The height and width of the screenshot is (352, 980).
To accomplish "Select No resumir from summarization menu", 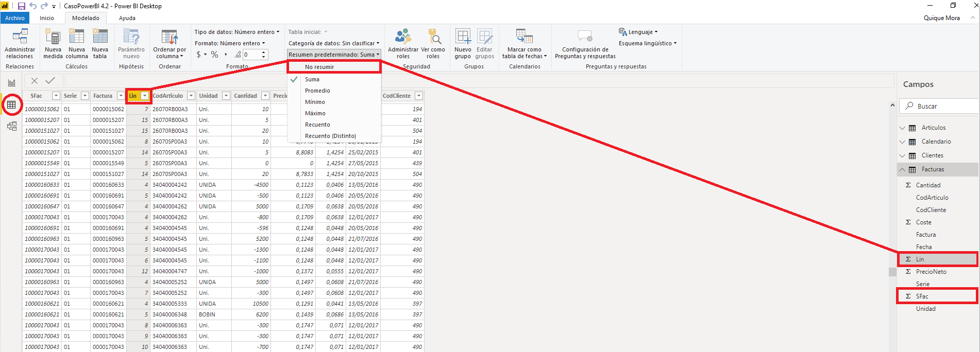I will point(334,67).
